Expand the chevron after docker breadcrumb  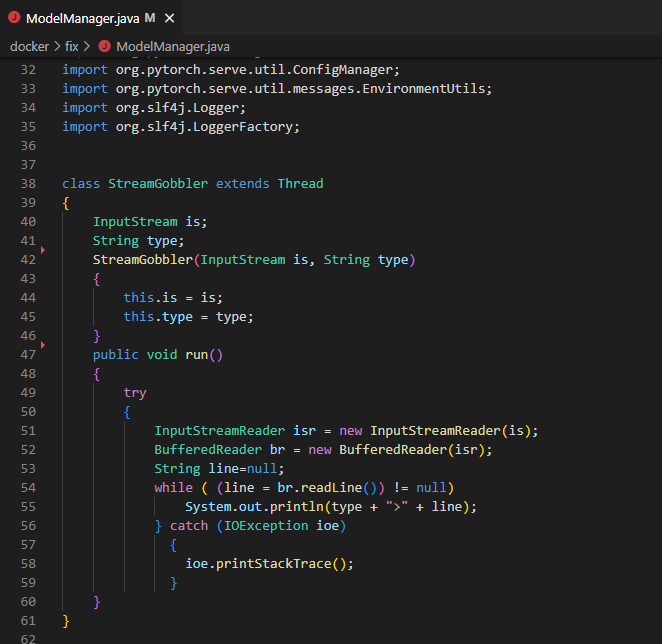tap(57, 46)
